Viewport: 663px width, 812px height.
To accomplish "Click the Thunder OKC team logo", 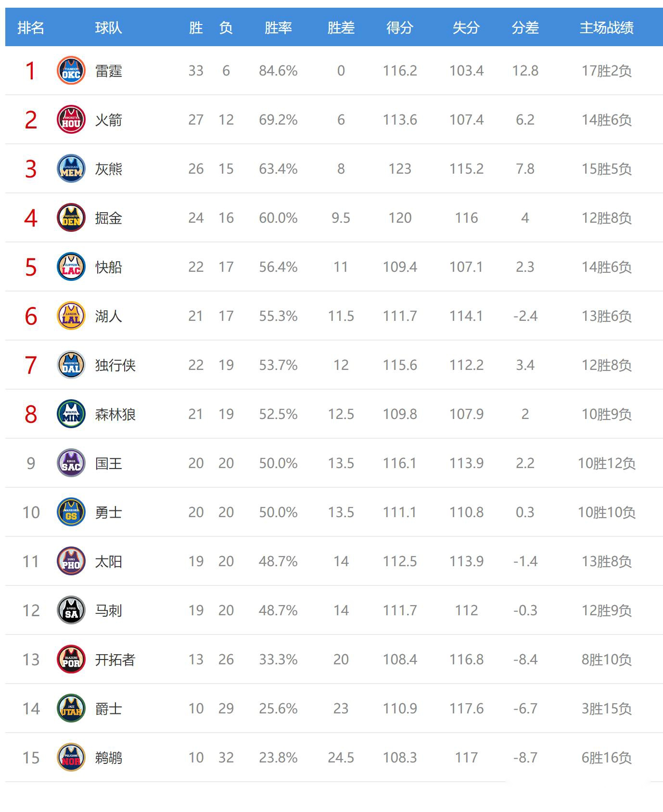I will (71, 71).
